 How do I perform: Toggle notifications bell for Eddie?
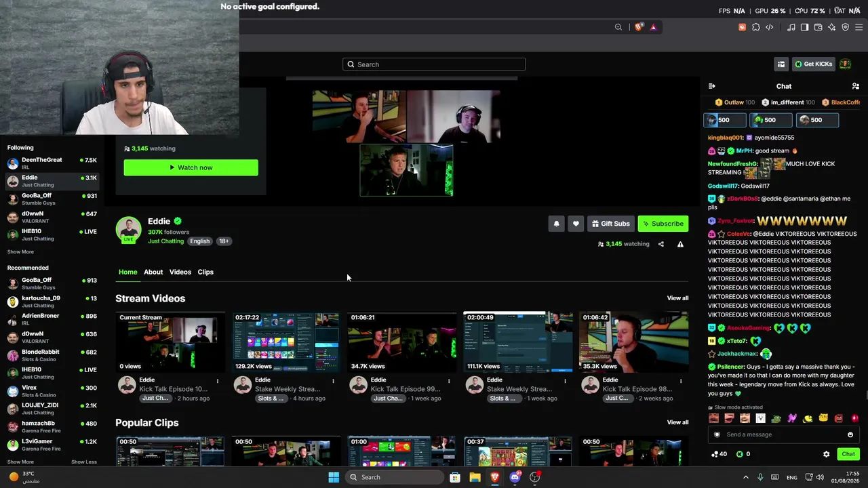click(556, 224)
